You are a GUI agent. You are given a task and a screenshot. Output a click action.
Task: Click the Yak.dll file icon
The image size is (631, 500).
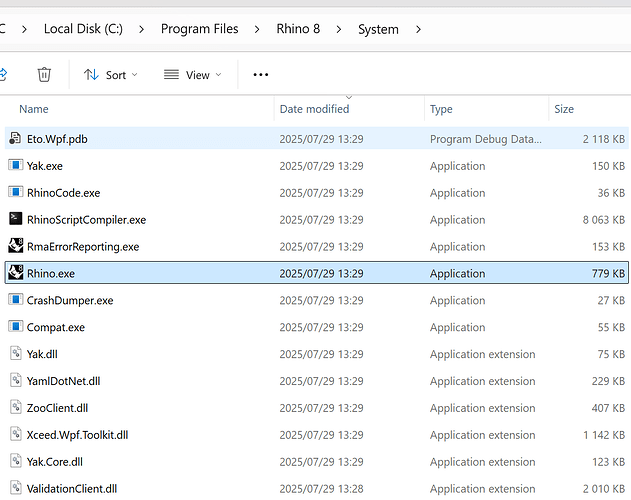pyautogui.click(x=15, y=353)
